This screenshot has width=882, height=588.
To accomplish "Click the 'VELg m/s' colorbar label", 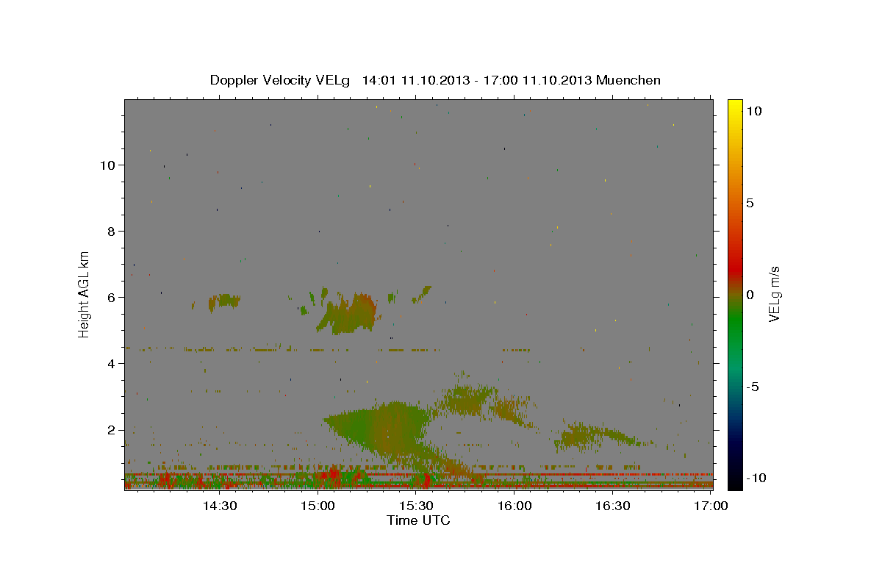I will 773,294.
